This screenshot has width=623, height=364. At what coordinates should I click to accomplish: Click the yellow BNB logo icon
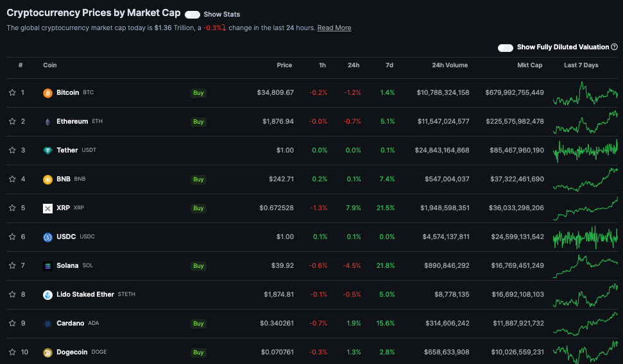tap(47, 179)
